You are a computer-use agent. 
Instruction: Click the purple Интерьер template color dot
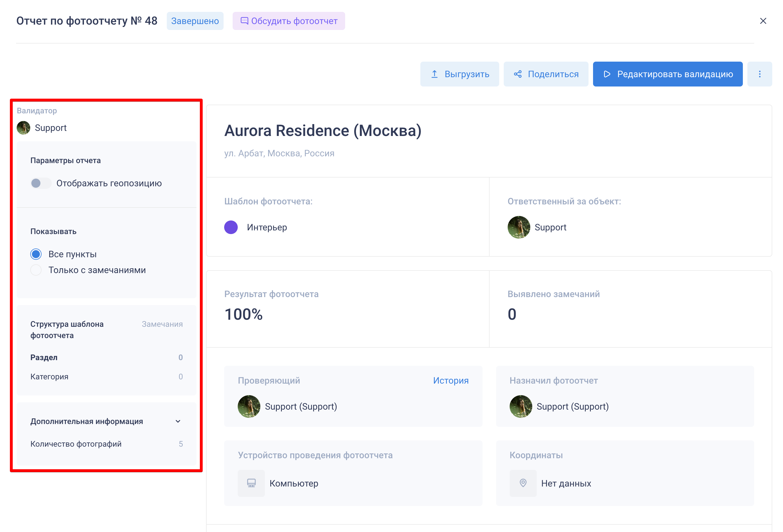231,228
